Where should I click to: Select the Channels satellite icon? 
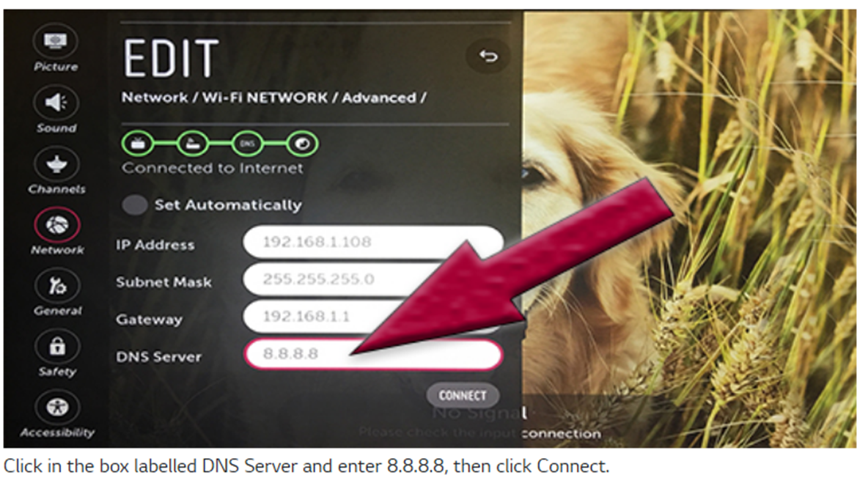(x=56, y=164)
